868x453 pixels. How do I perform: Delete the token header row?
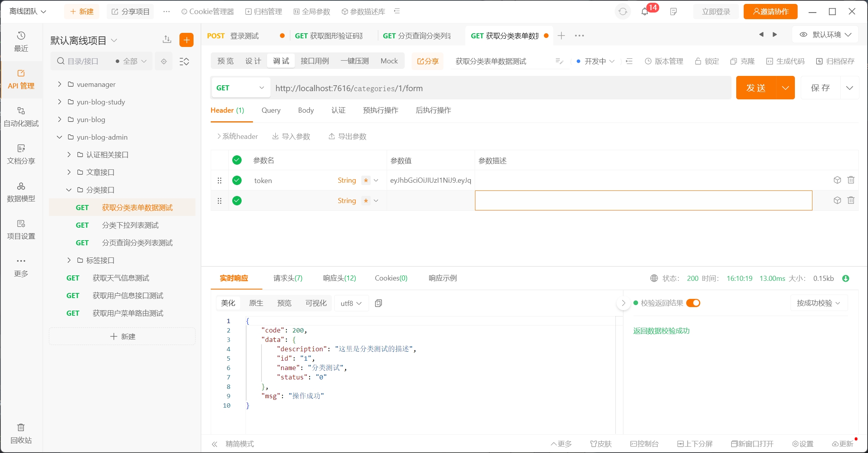pos(850,180)
